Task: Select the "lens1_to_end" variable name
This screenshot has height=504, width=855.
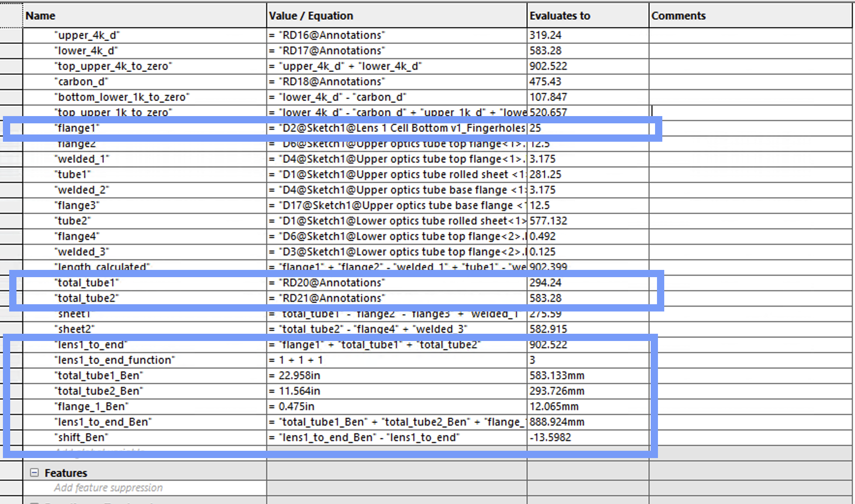Action: coord(91,345)
